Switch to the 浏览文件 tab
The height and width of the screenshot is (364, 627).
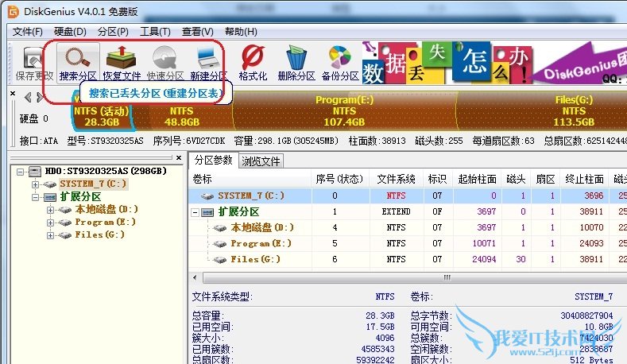pos(261,161)
